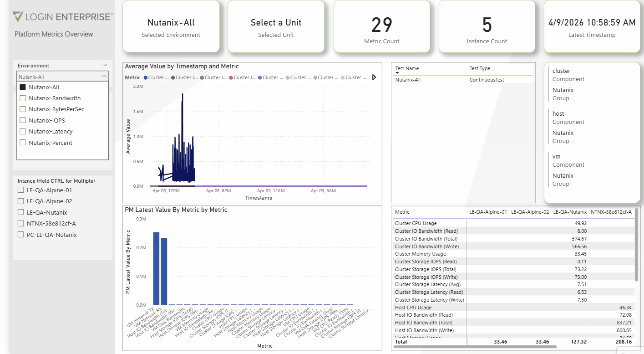Select the Host CPU Usage row

(514, 308)
